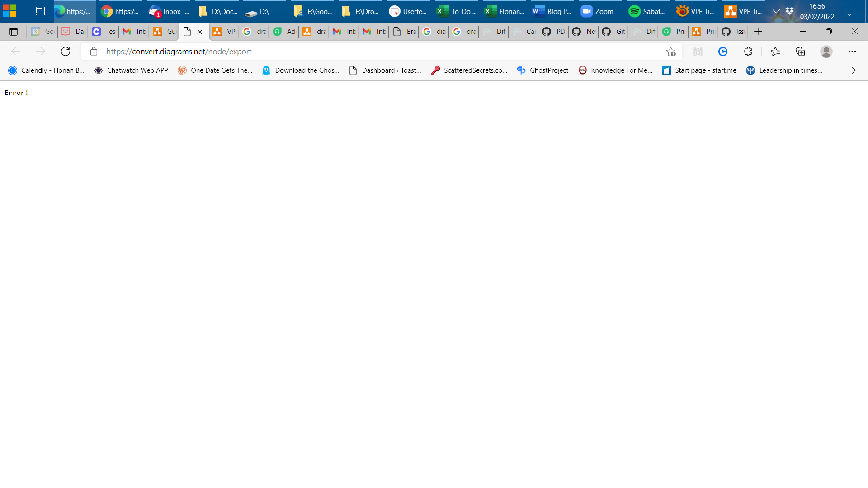Viewport: 868px width, 488px height.
Task: Open the Start menu
Action: (x=9, y=10)
